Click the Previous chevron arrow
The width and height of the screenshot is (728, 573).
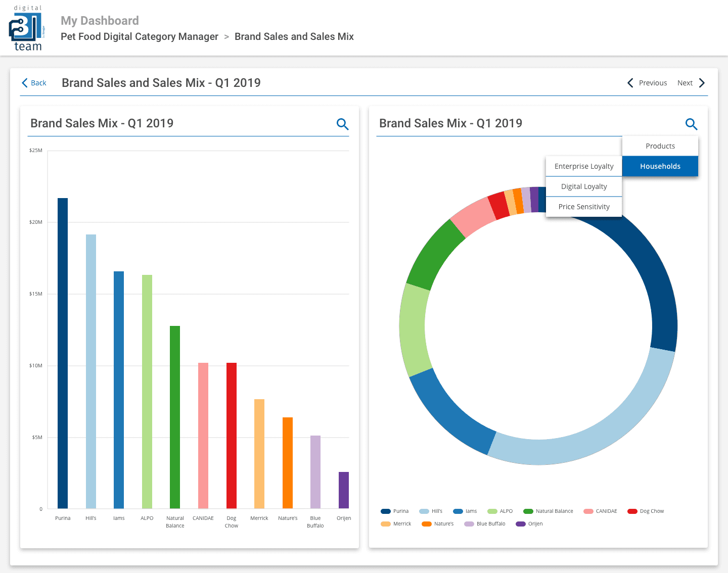630,83
